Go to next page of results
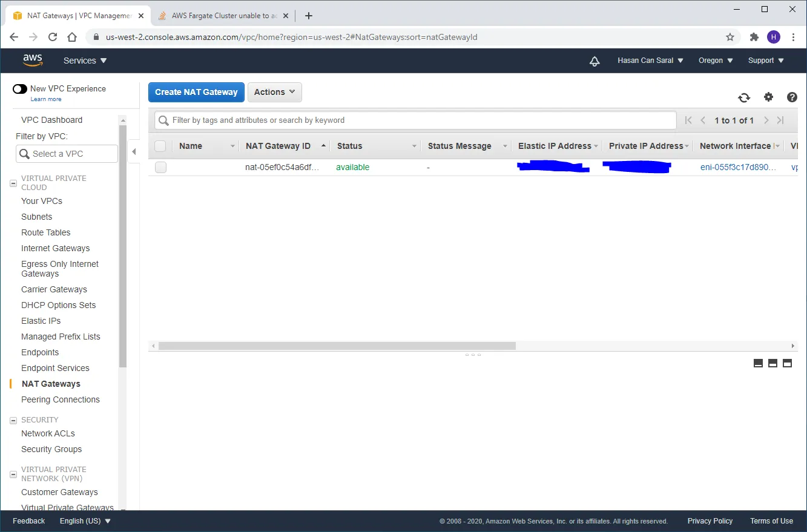The width and height of the screenshot is (807, 532). click(x=766, y=120)
